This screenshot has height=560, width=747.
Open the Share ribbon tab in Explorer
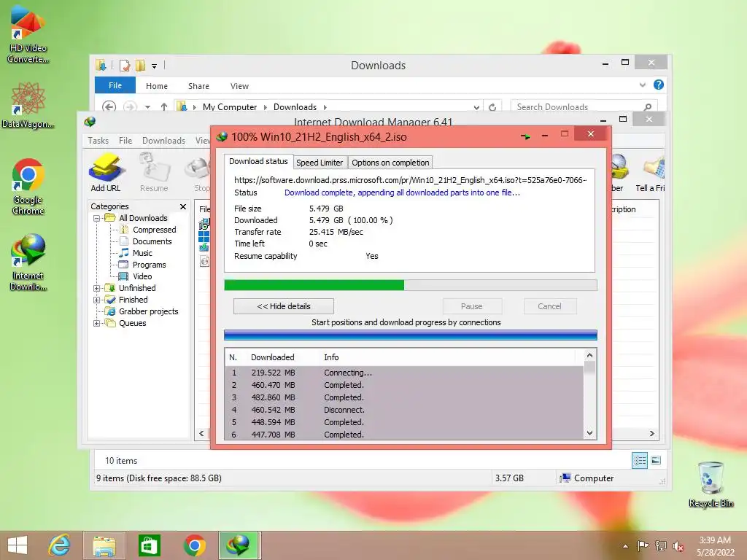pyautogui.click(x=198, y=86)
